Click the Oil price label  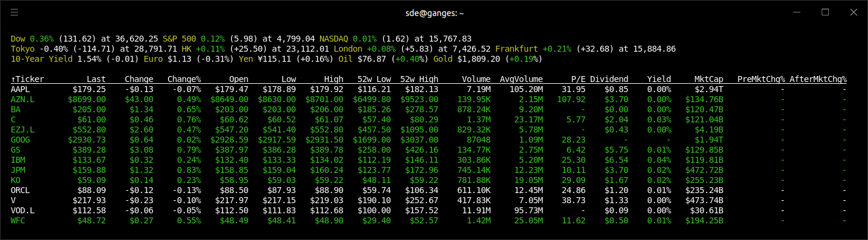click(x=346, y=59)
